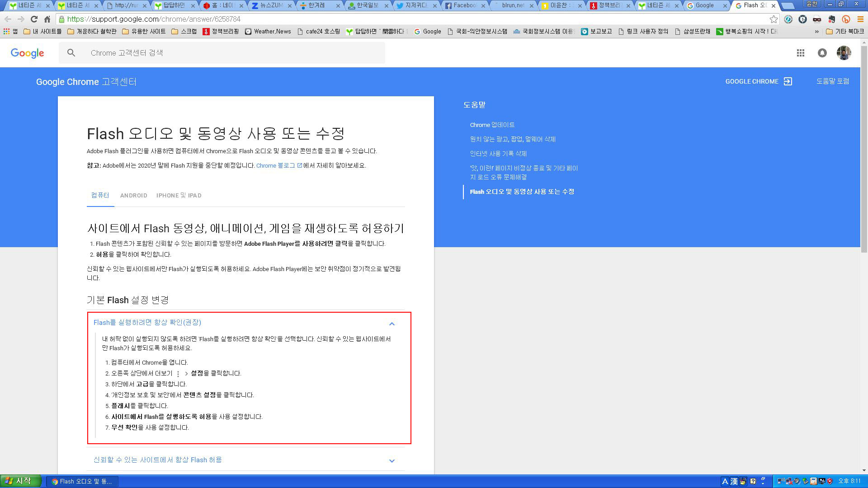Go back with the browser back arrow

point(8,19)
